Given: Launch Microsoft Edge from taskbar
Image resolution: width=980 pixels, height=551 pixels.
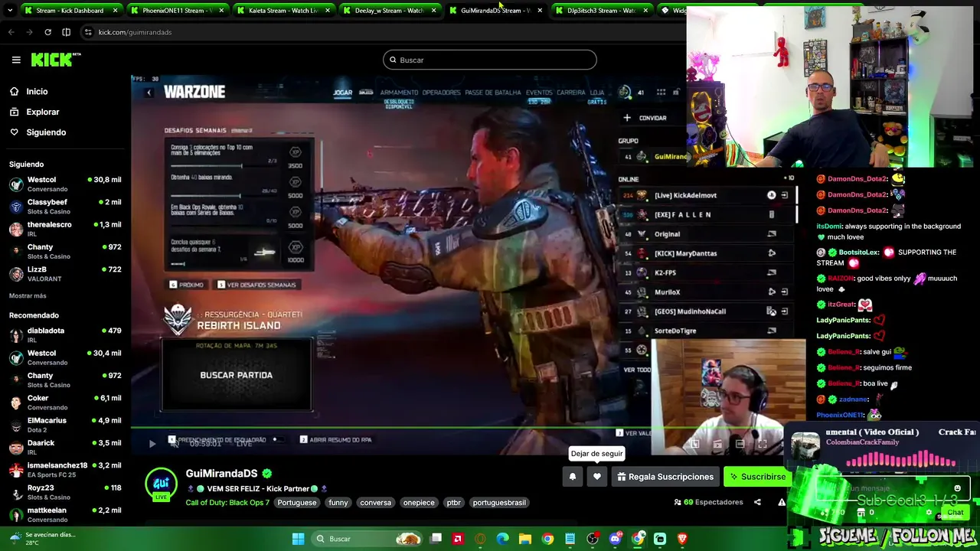Looking at the screenshot, I should tap(502, 539).
